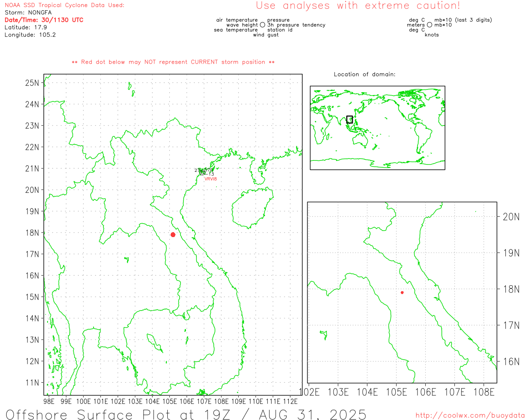The width and height of the screenshot is (525, 420).
Task: Click the 105E label on inset map
Action: [x=396, y=392]
